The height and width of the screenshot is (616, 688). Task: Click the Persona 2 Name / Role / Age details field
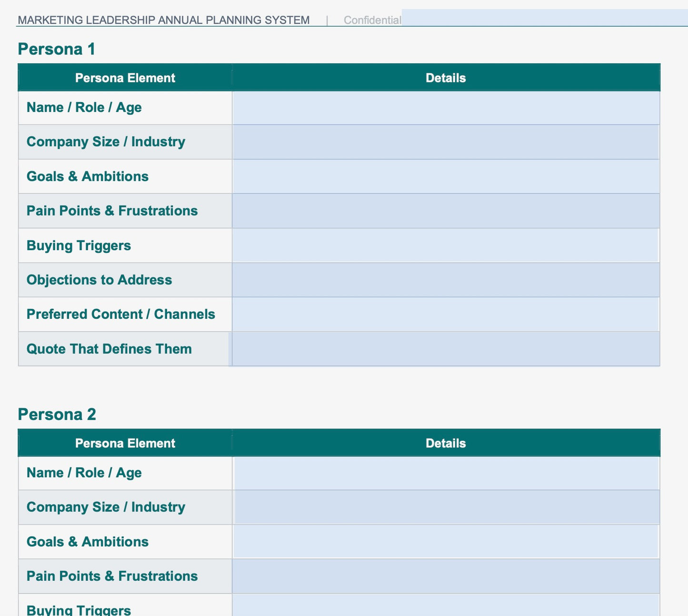coord(446,473)
